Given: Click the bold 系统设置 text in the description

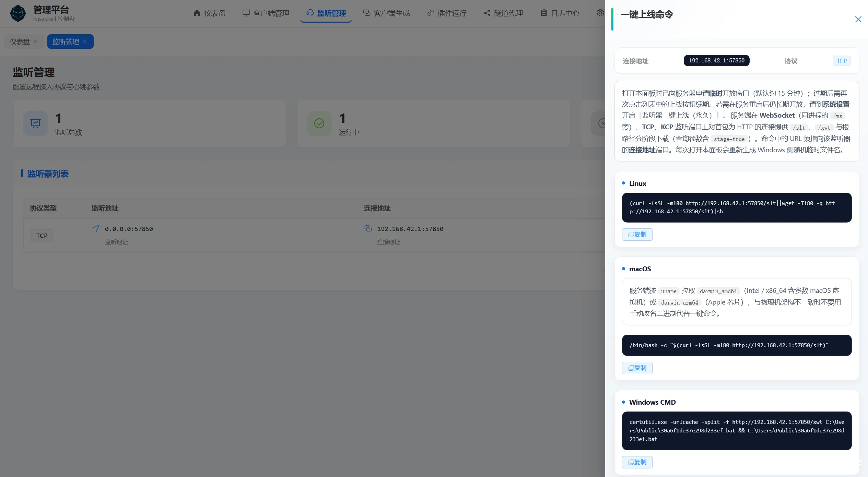Looking at the screenshot, I should coord(836,104).
